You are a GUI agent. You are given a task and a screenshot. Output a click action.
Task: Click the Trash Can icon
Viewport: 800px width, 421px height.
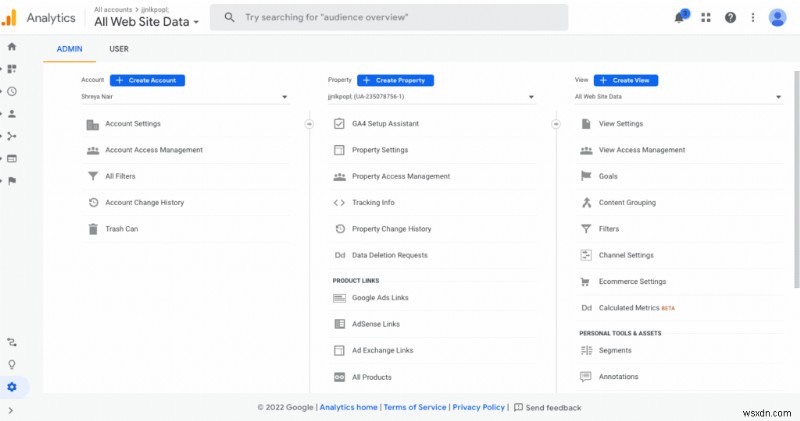(93, 229)
